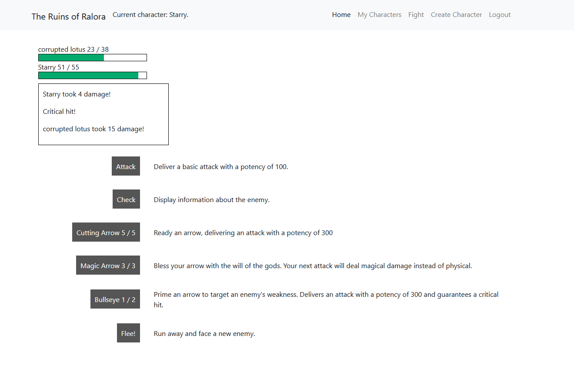
Task: Open the Create Character page
Action: [456, 15]
